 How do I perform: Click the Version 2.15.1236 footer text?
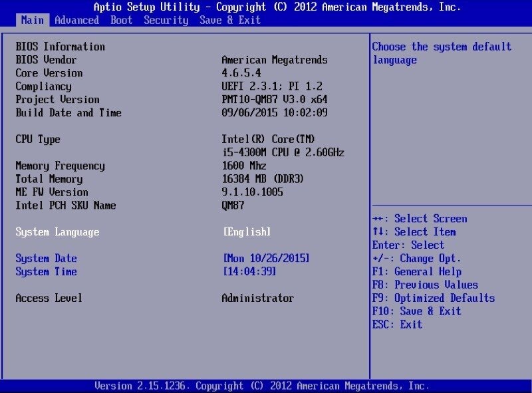point(262,386)
